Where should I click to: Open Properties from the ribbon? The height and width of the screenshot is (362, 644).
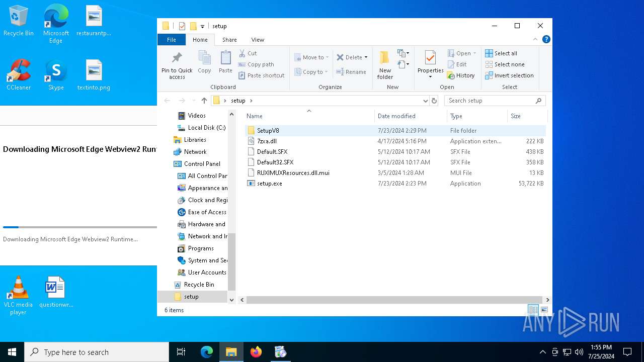[430, 65]
